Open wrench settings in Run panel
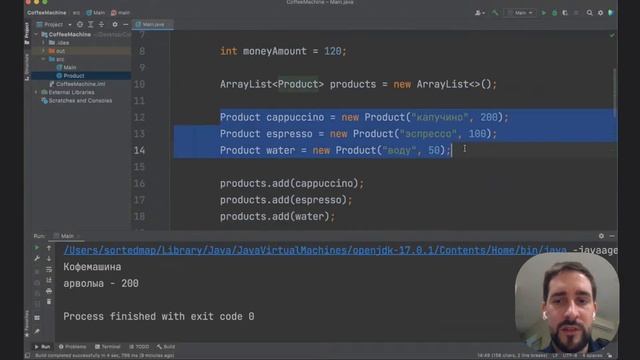The image size is (640, 360). coord(37,258)
